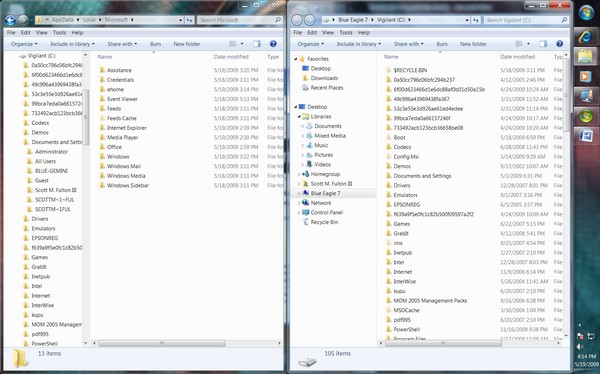The width and height of the screenshot is (600, 374).
Task: Open Share with dropdown in the Vigilant (C:) window
Action: pyautogui.click(x=409, y=44)
